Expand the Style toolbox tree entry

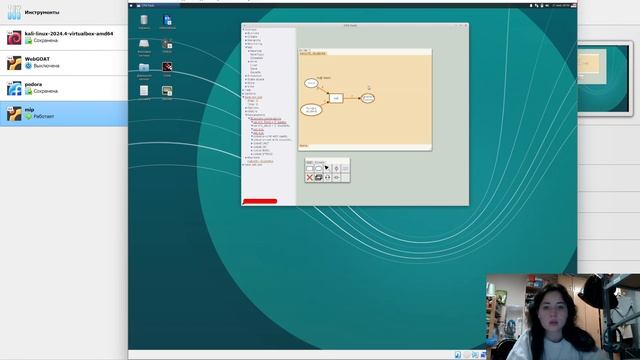(x=251, y=83)
